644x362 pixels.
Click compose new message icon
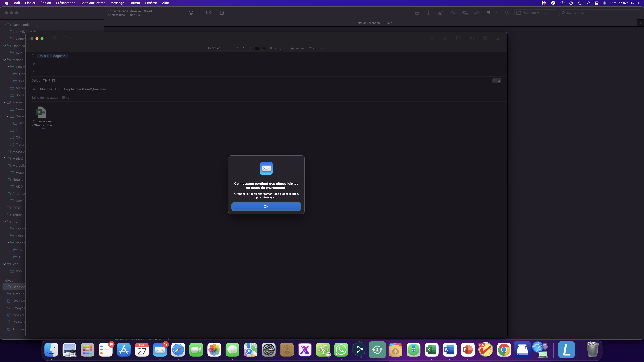click(x=222, y=13)
